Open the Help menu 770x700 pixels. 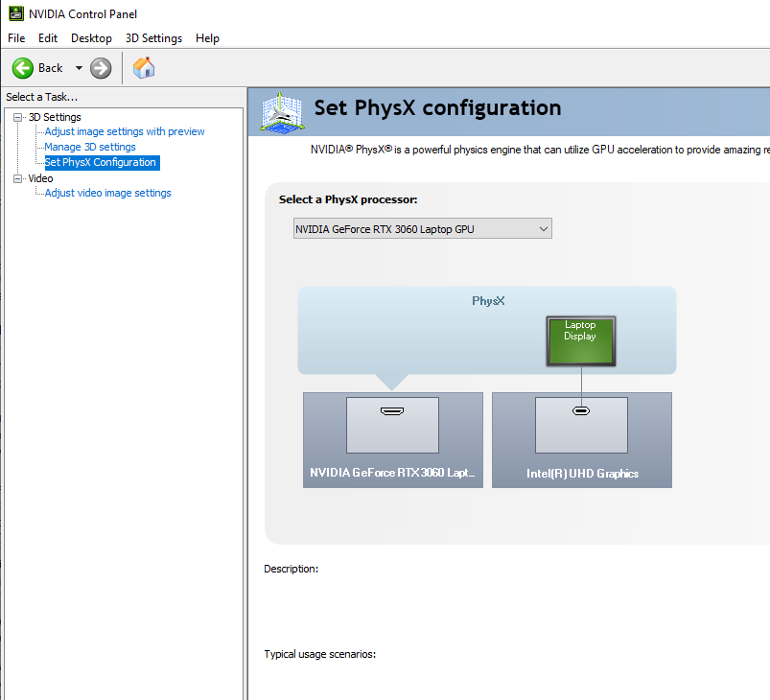[207, 38]
